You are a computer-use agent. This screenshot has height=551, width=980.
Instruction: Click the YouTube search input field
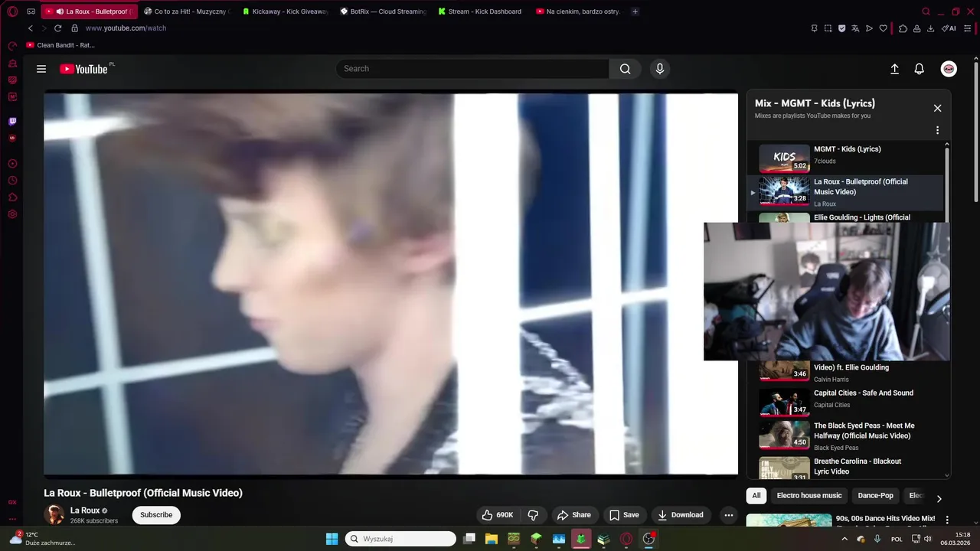click(x=472, y=69)
